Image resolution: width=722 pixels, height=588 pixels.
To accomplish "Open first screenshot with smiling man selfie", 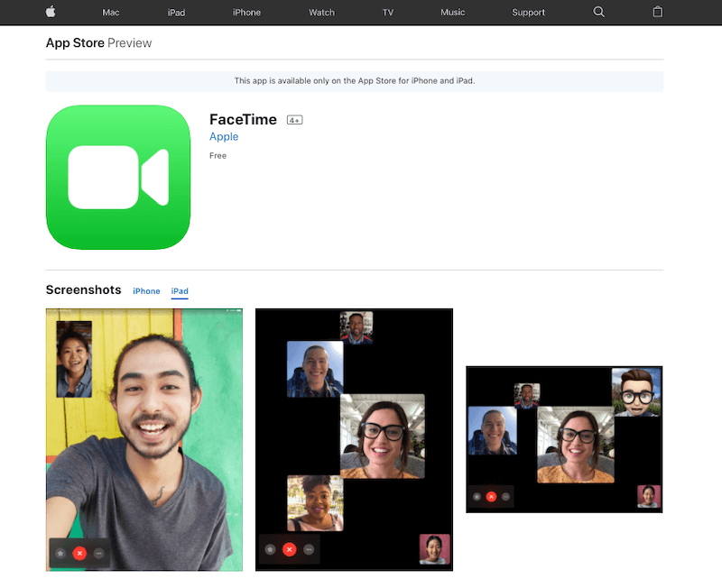I will [x=144, y=440].
